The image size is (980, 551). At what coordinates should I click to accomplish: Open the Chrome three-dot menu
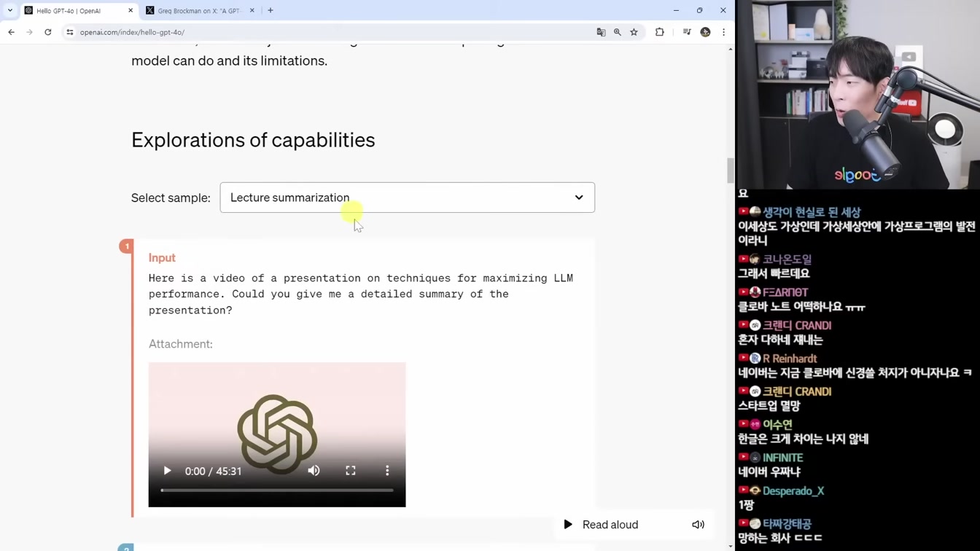(x=723, y=32)
